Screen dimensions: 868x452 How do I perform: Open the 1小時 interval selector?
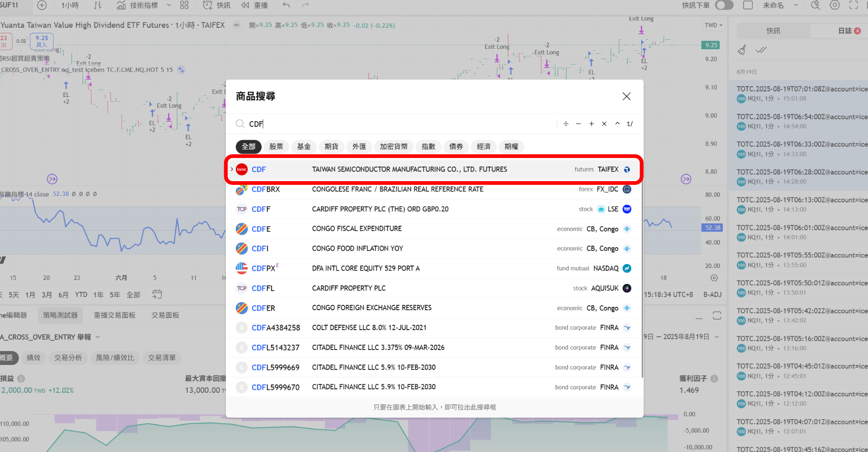70,5
